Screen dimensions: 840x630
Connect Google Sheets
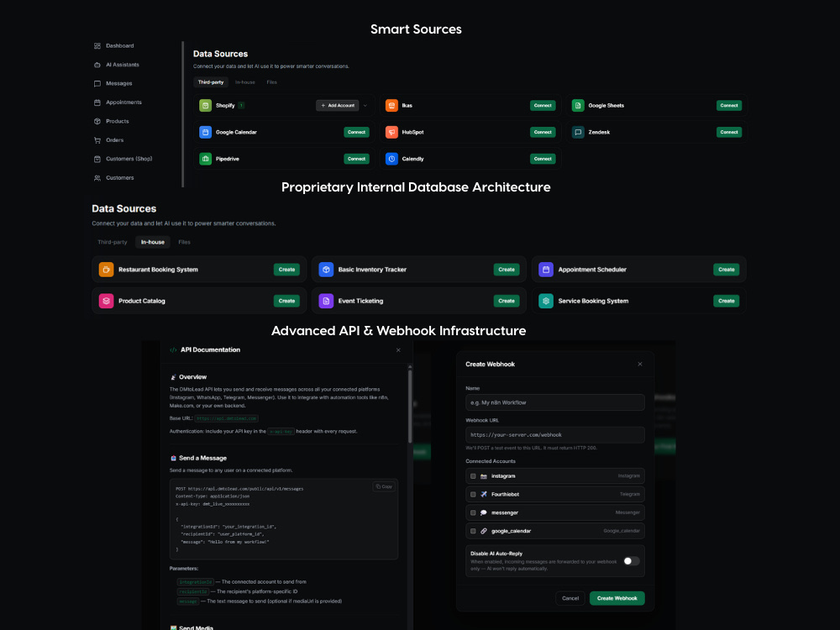[x=729, y=106]
